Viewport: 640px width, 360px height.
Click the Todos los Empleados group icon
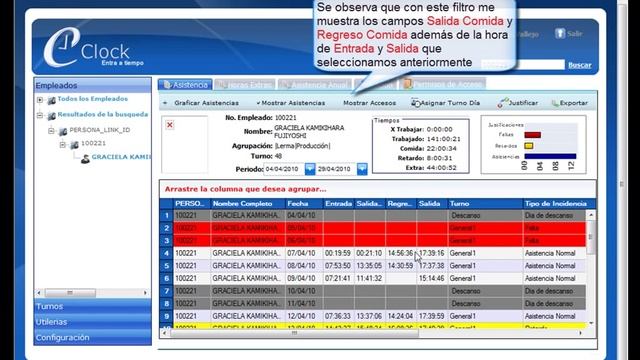(x=51, y=100)
